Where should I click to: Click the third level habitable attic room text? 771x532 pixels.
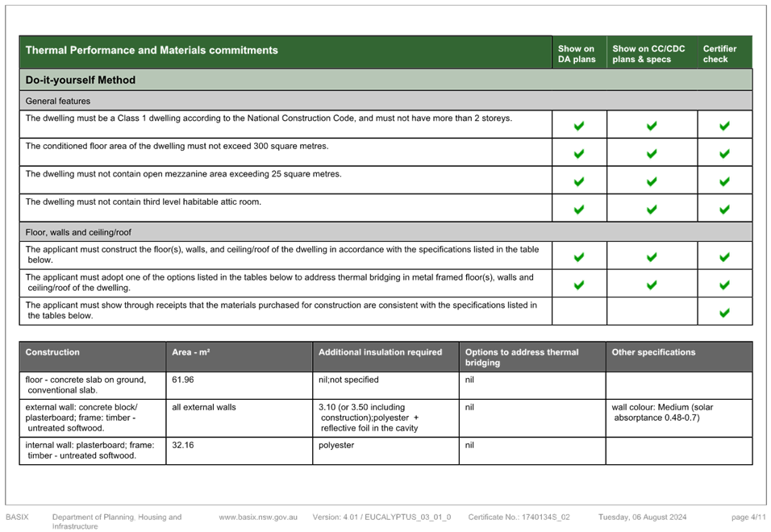[143, 202]
